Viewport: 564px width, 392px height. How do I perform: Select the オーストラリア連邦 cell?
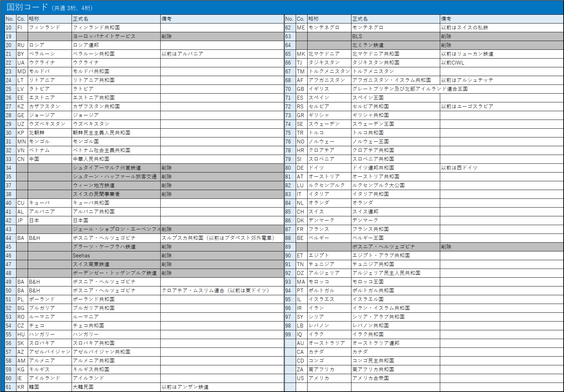tap(396, 343)
